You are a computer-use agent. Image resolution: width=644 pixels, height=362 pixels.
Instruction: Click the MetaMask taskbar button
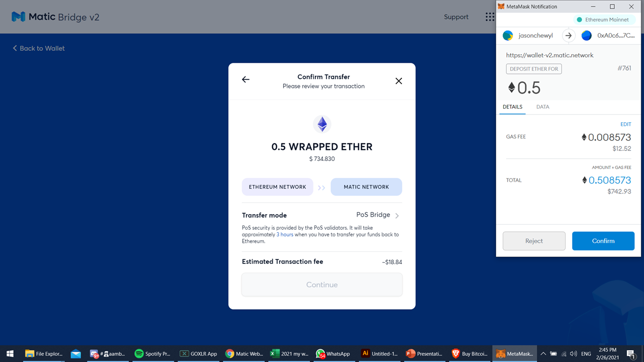click(515, 353)
